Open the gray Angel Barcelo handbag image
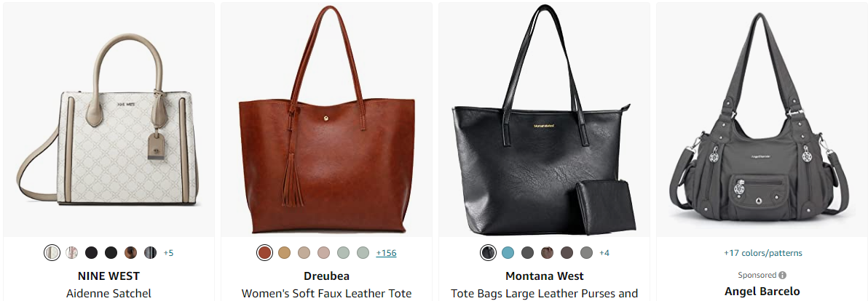The width and height of the screenshot is (868, 301). point(762,119)
